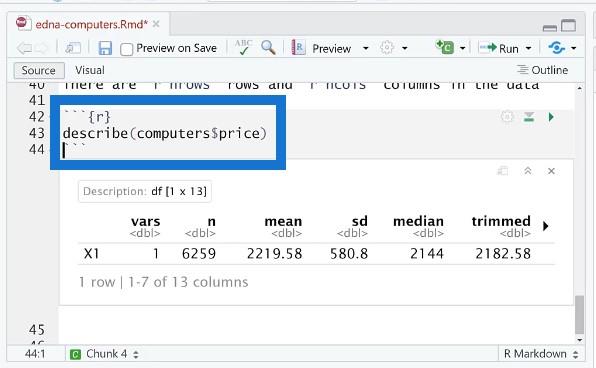The width and height of the screenshot is (596, 368).
Task: Run all chunks above icon
Action: [x=529, y=117]
